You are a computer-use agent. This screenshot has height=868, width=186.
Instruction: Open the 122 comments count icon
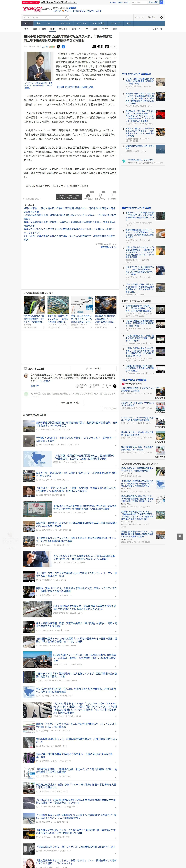[x=45, y=47]
